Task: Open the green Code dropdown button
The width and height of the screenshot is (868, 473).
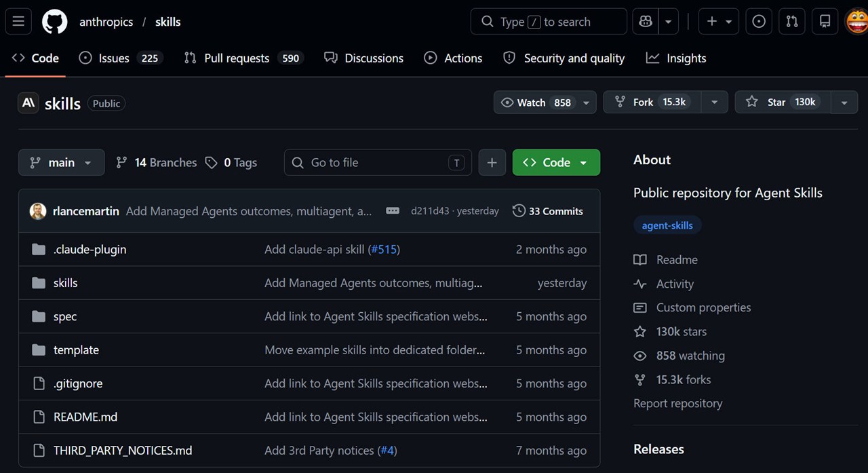Action: pyautogui.click(x=556, y=162)
